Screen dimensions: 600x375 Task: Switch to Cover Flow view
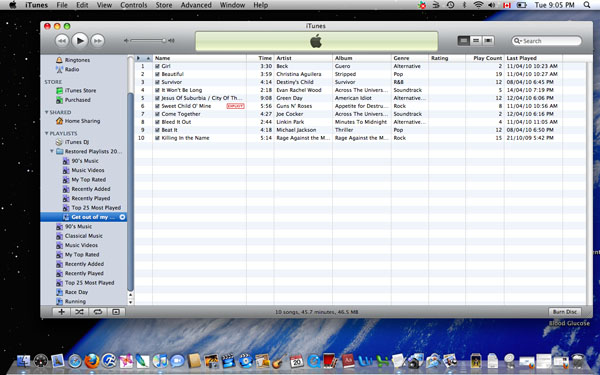click(488, 41)
